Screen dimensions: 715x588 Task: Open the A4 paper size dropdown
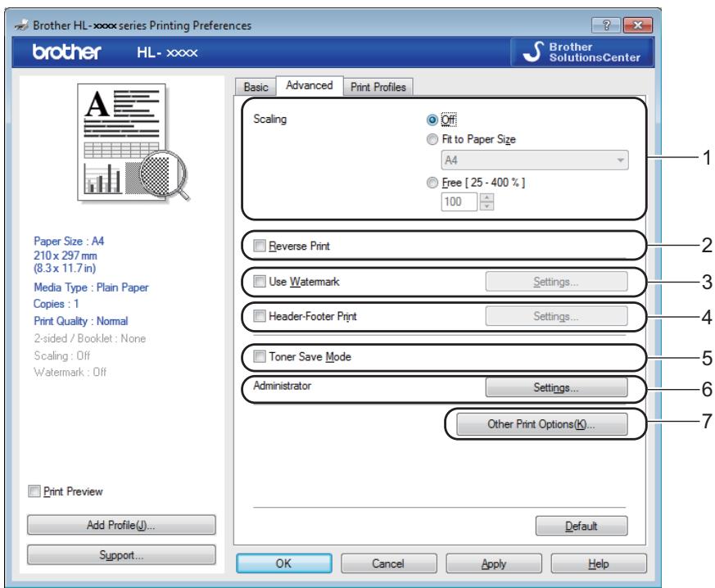click(535, 161)
